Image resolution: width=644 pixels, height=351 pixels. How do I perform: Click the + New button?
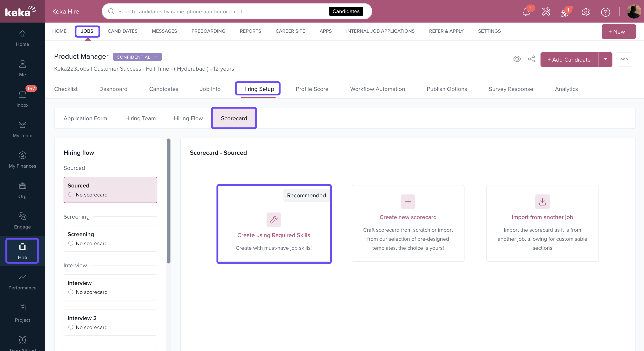tap(618, 32)
